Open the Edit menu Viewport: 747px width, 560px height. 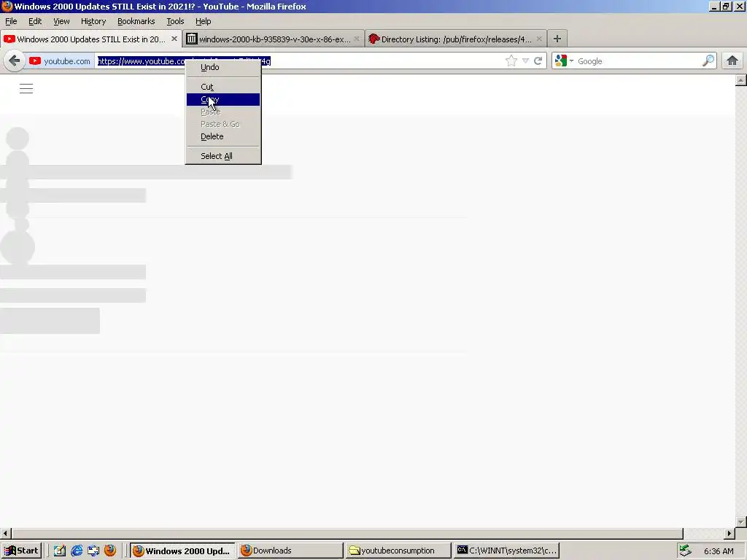point(35,21)
